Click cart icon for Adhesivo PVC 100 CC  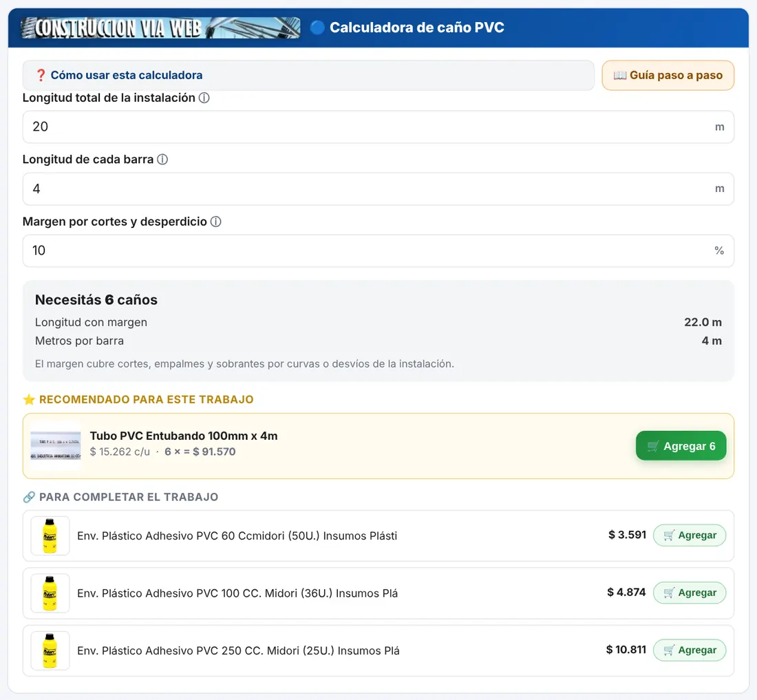click(669, 593)
